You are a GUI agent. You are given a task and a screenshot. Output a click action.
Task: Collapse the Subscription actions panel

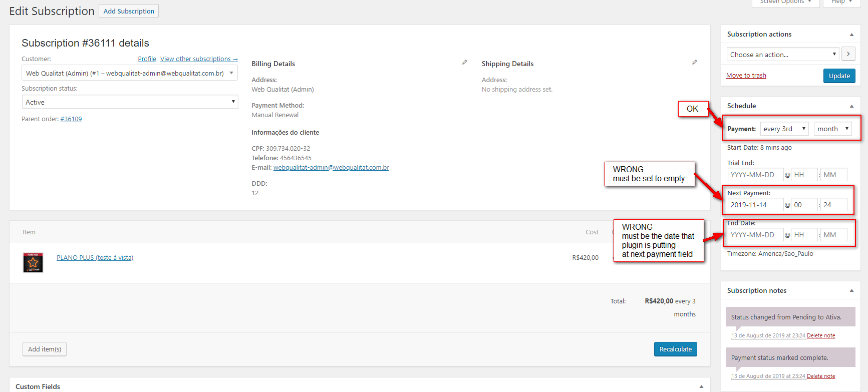coord(851,35)
